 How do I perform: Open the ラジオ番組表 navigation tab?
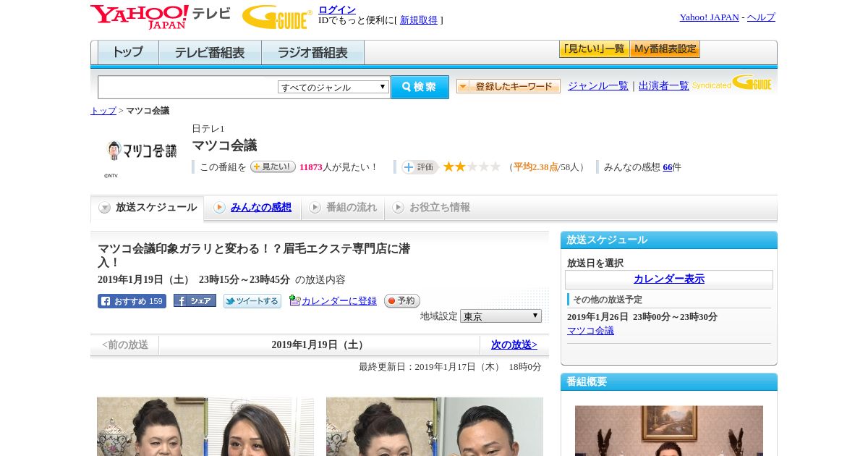click(x=312, y=53)
